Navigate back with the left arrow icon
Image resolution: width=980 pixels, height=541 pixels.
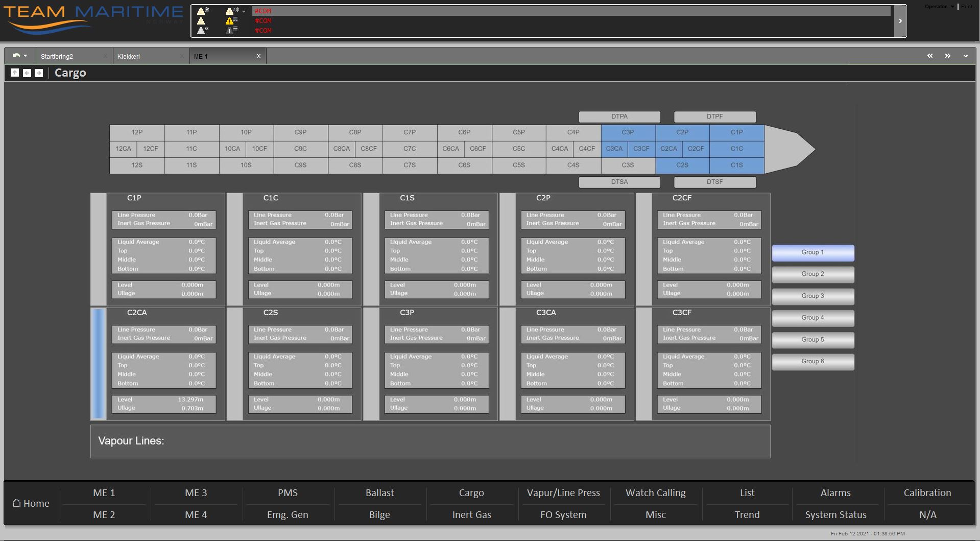point(27,73)
